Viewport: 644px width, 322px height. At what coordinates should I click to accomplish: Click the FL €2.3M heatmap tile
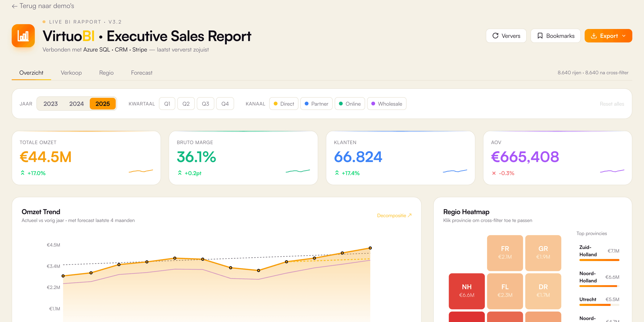click(x=505, y=291)
